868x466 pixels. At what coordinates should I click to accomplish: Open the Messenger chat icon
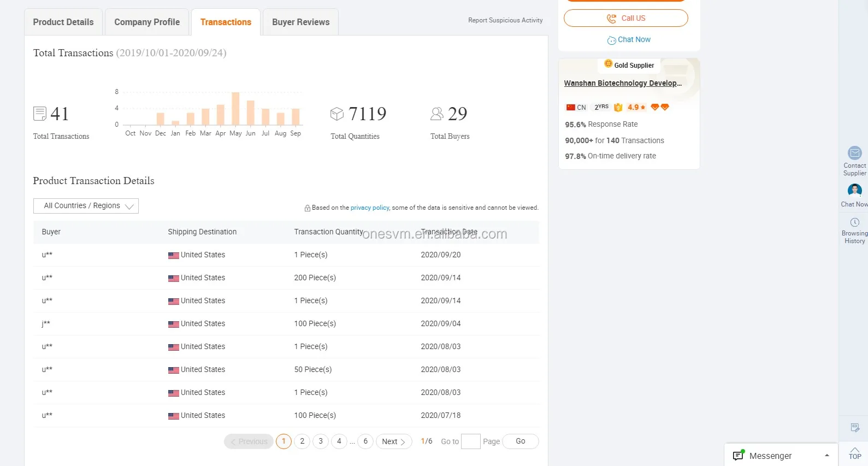(739, 456)
